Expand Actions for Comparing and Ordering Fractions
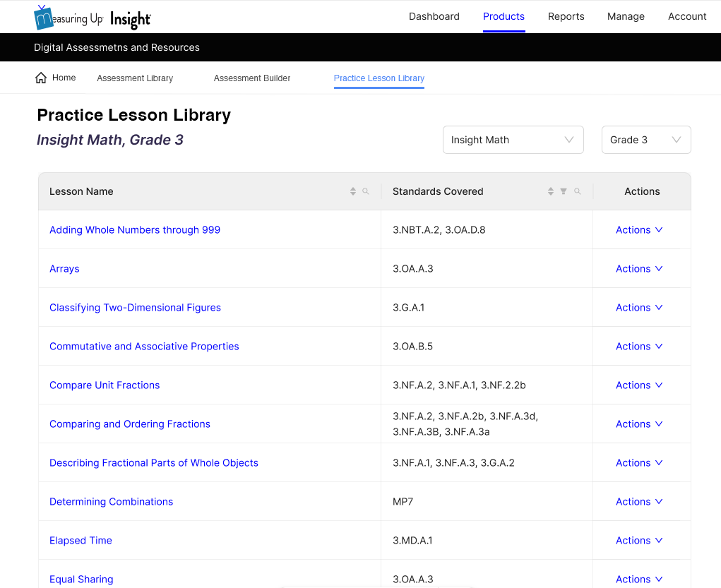The width and height of the screenshot is (721, 588). [639, 424]
